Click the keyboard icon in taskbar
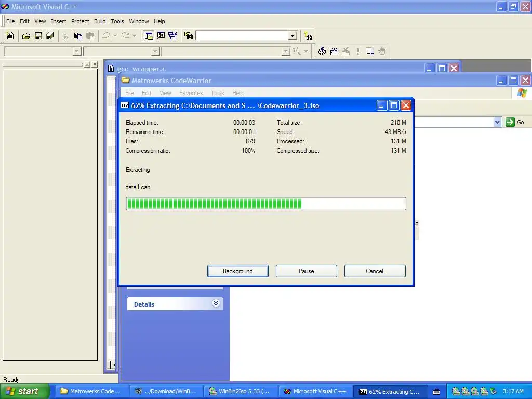 [436, 392]
